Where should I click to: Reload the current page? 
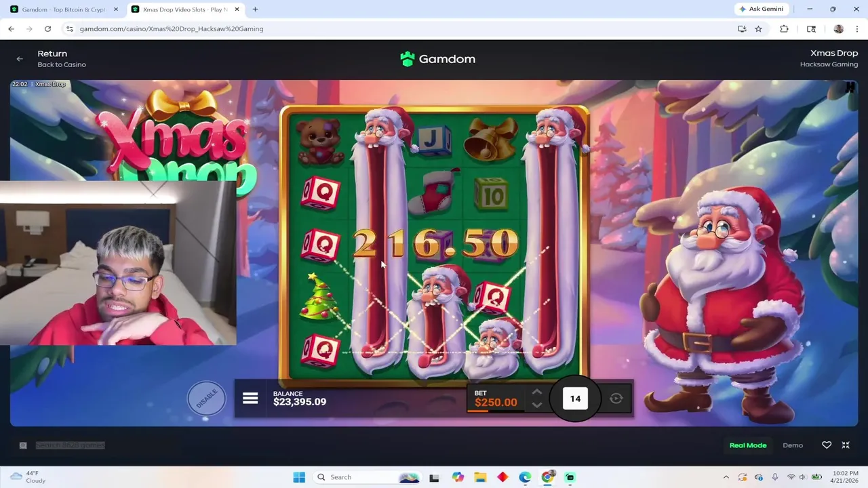point(47,29)
